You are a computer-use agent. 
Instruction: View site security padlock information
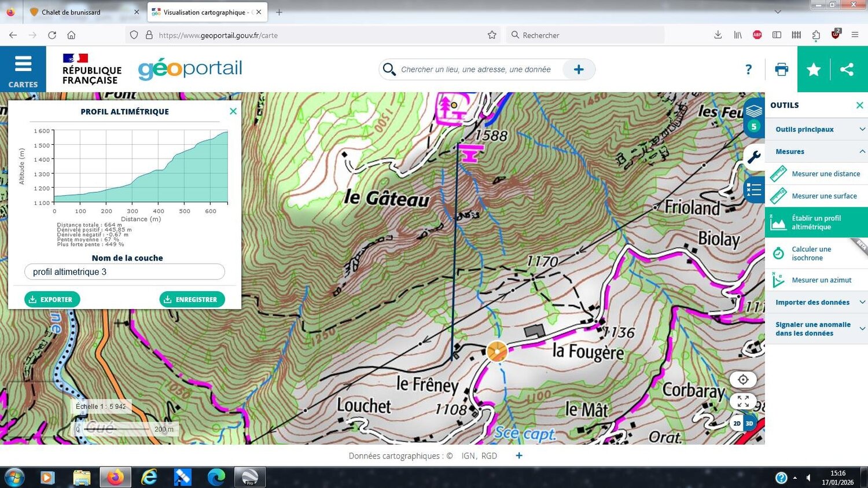click(x=149, y=35)
